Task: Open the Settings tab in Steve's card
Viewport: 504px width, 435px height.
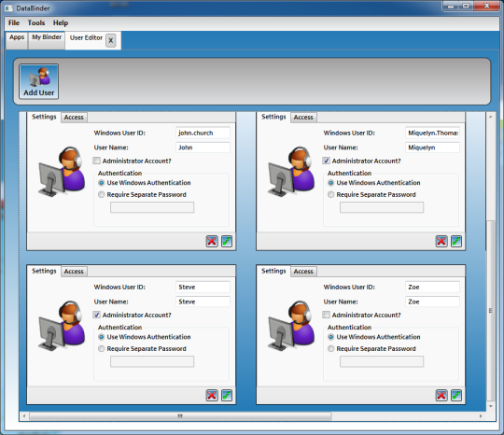Action: tap(44, 271)
